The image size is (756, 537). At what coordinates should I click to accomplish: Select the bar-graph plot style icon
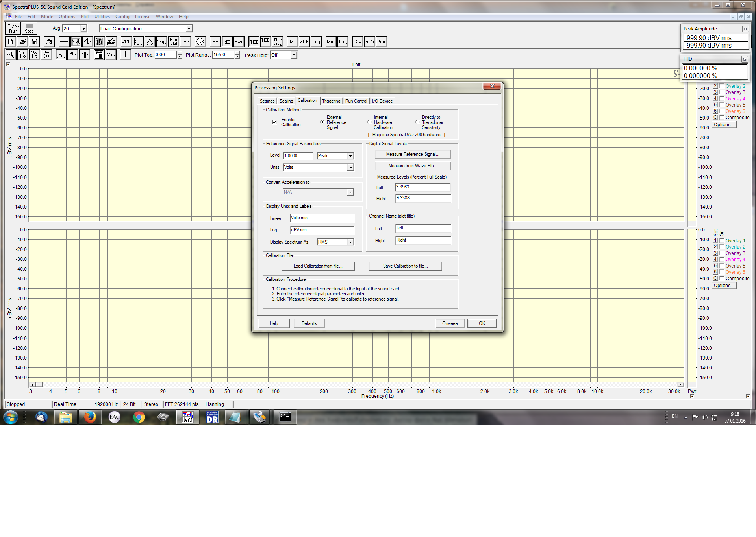point(85,55)
